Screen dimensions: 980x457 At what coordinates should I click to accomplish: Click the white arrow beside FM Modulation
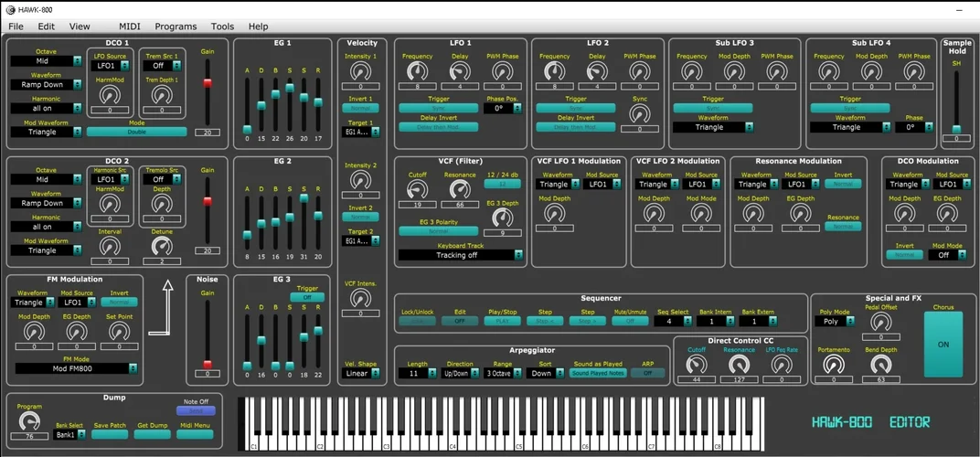coord(166,310)
